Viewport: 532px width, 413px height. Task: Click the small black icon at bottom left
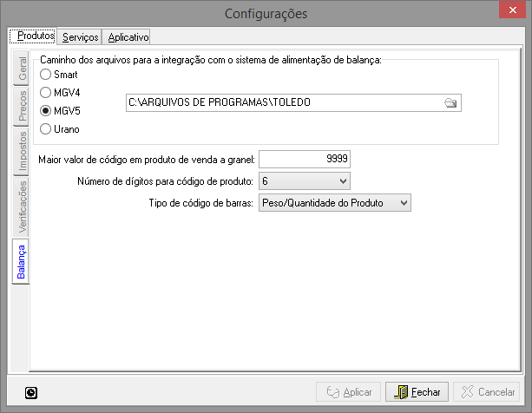coord(31,393)
